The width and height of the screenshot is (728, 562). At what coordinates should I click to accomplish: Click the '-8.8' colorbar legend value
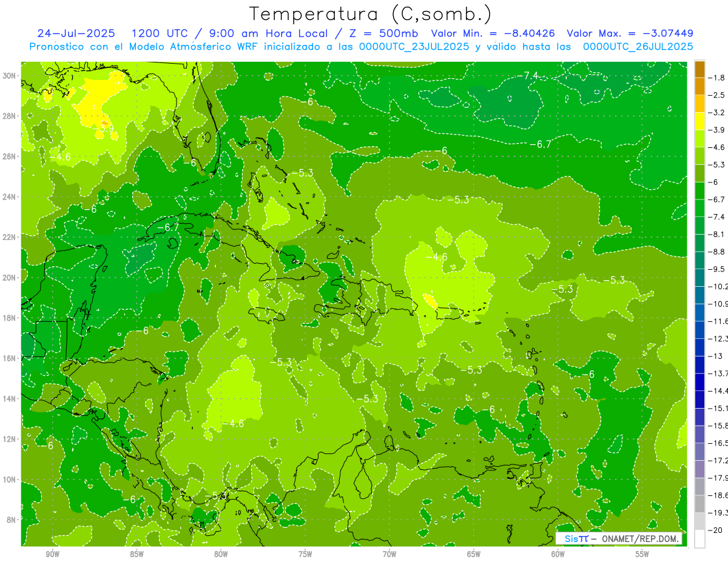717,252
